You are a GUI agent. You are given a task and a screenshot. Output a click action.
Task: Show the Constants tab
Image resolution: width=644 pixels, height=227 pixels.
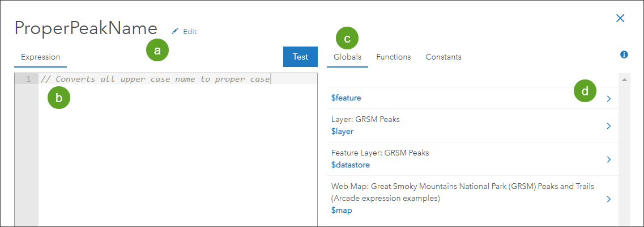[x=443, y=57]
